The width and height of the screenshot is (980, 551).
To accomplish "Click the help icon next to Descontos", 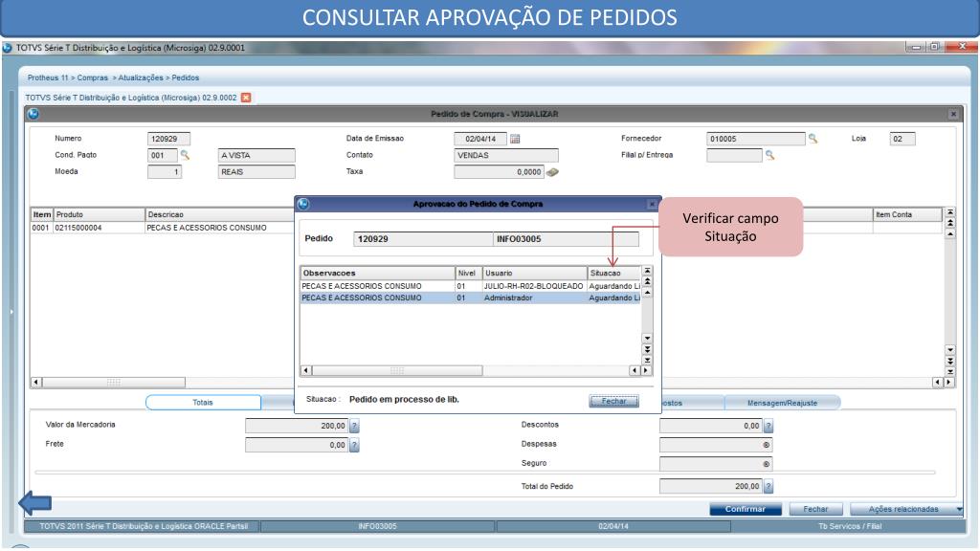I will (768, 426).
